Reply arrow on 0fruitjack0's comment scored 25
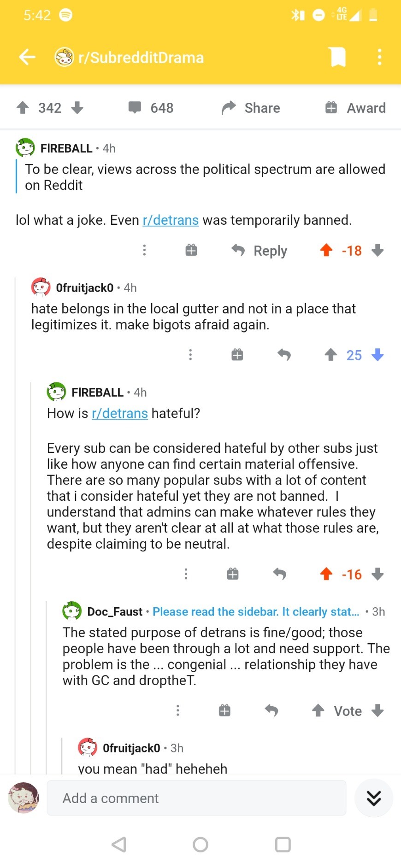Viewport: 401px width, 868px height. (284, 355)
